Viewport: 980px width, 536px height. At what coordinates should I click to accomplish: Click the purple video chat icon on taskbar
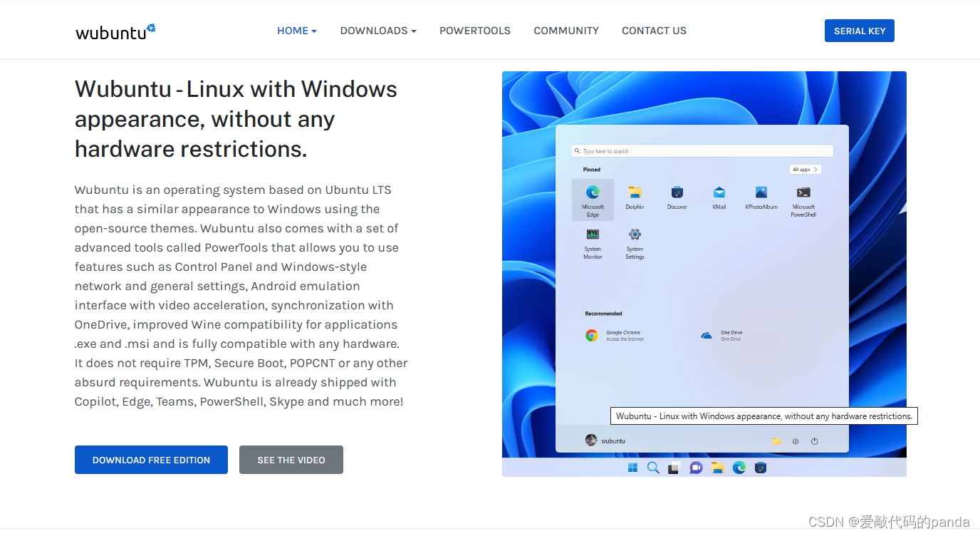[x=696, y=468]
